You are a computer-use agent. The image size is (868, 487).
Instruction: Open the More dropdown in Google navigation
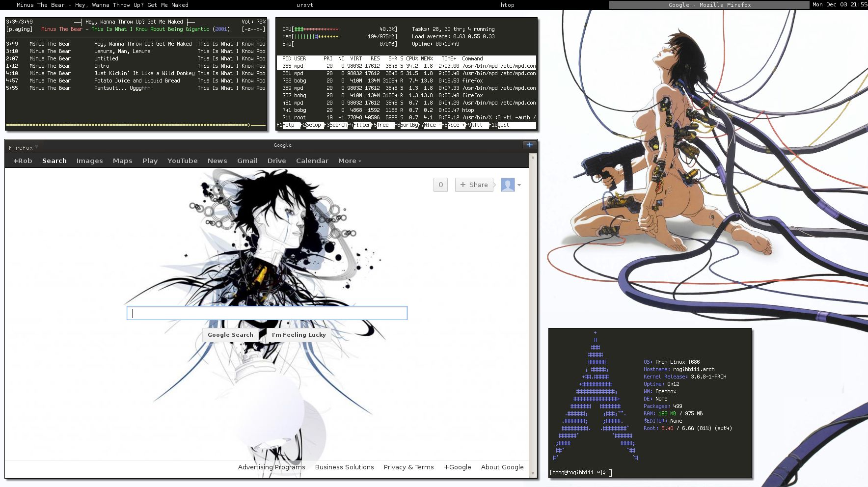pos(349,161)
